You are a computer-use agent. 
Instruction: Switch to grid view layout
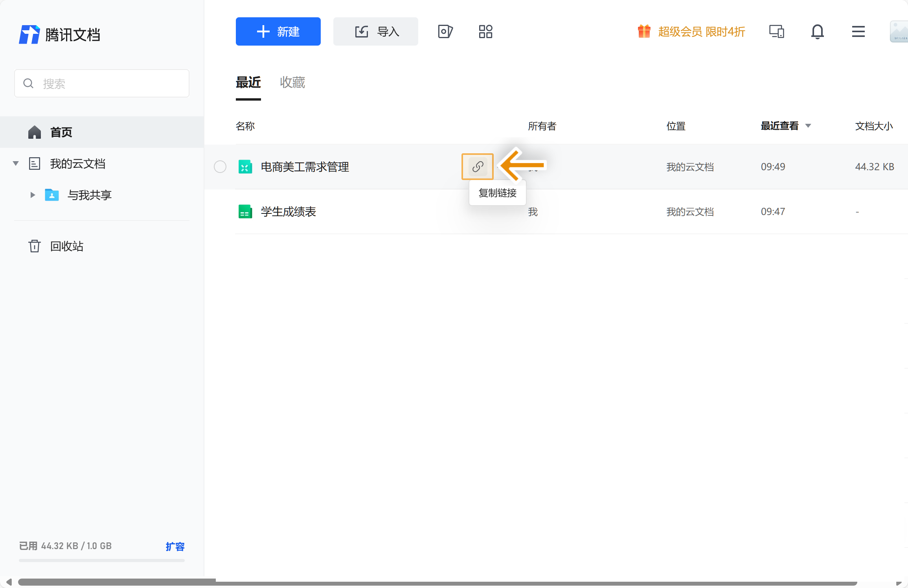(485, 31)
